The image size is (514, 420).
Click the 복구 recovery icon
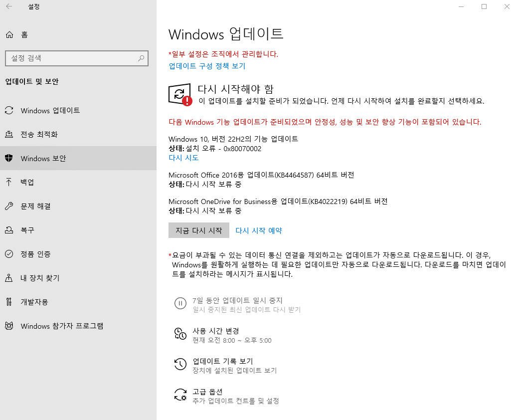pyautogui.click(x=9, y=230)
